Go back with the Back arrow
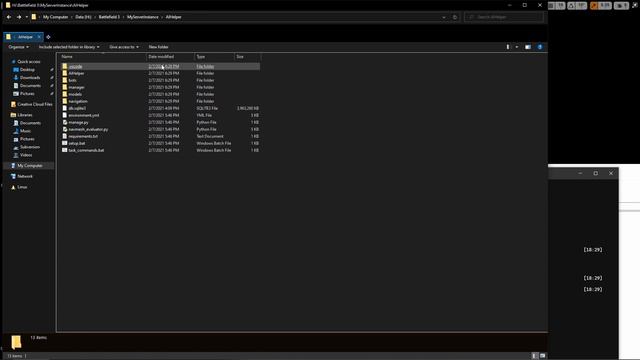The image size is (640, 360). pos(9,17)
